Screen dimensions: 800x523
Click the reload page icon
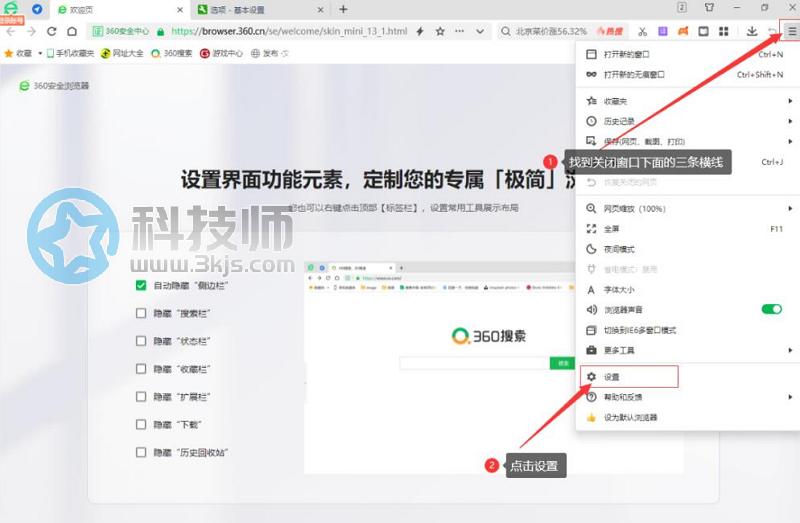click(x=51, y=32)
